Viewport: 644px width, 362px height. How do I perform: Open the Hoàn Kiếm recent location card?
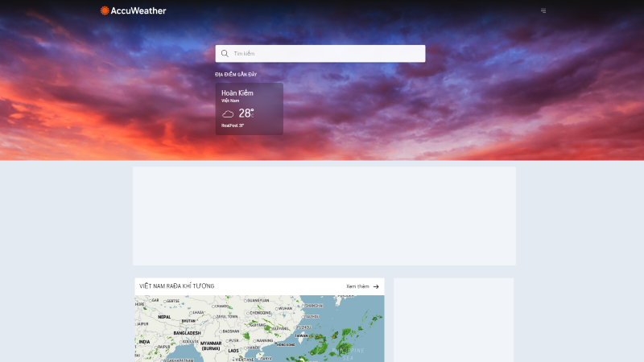tap(250, 109)
